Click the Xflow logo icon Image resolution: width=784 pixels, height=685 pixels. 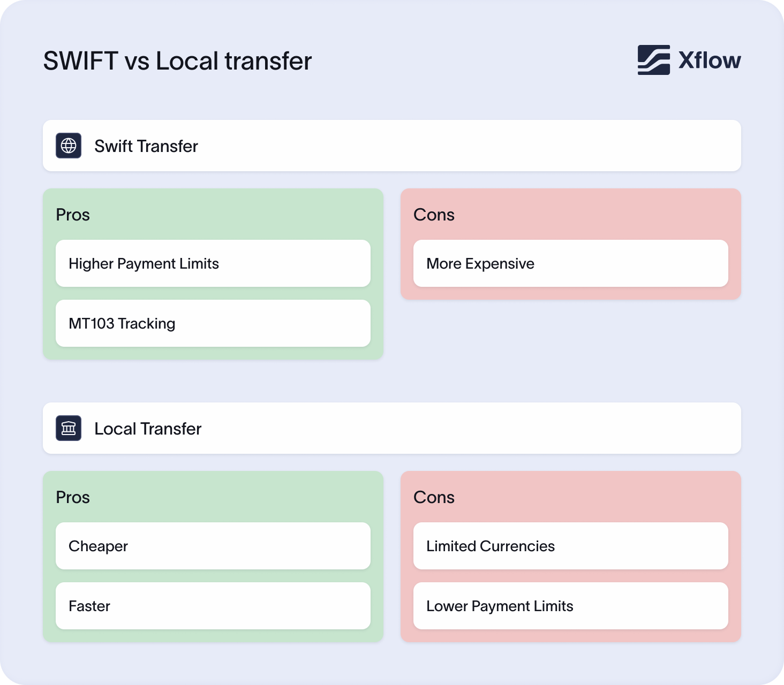click(653, 60)
